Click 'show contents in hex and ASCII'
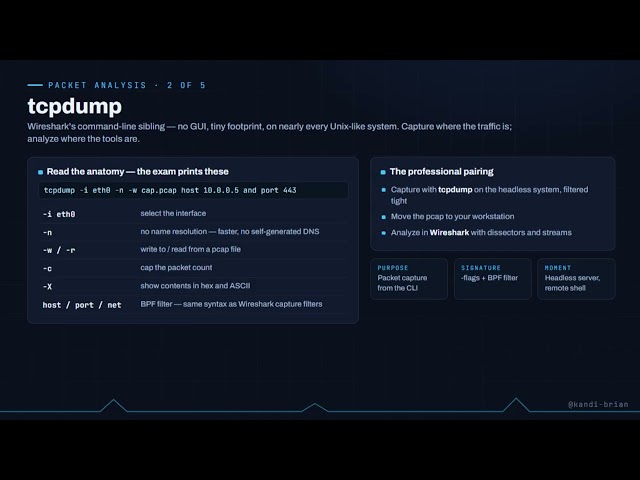Screen dimensions: 640x480 coord(196,286)
